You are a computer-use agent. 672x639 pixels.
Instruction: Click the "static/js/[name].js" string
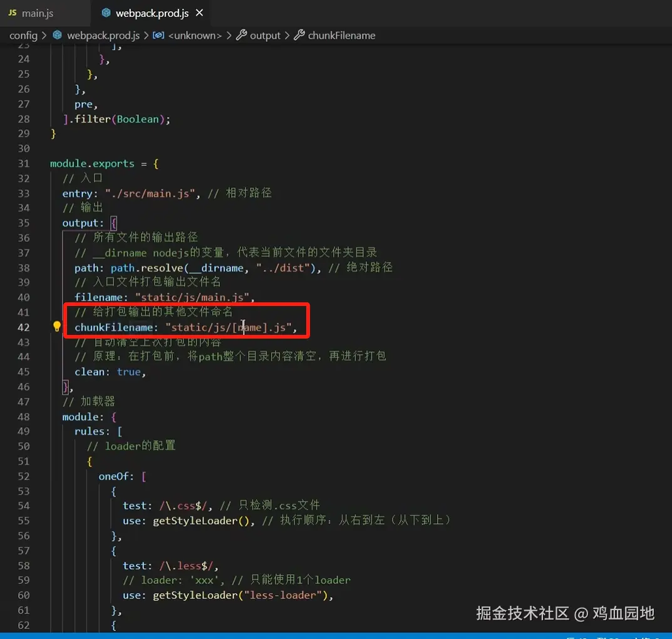pyautogui.click(x=229, y=328)
